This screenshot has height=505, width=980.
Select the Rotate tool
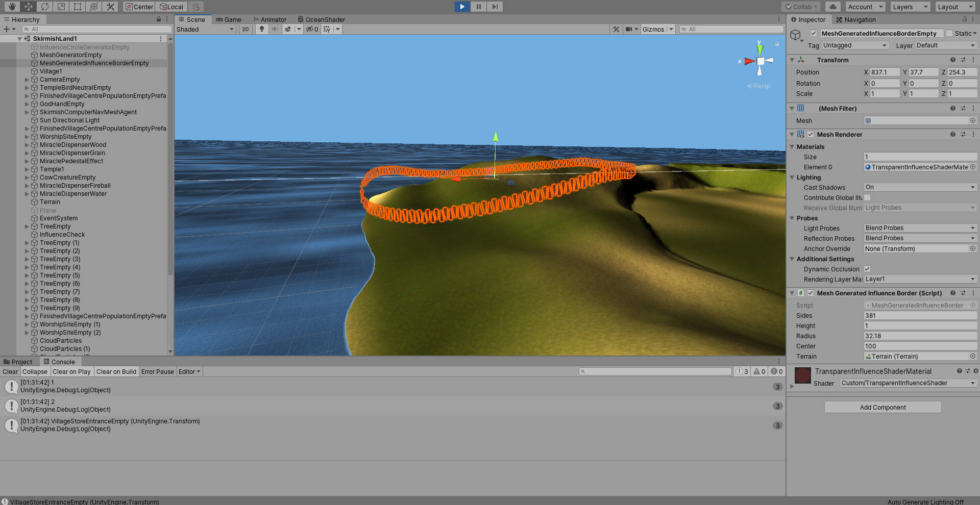click(x=45, y=7)
